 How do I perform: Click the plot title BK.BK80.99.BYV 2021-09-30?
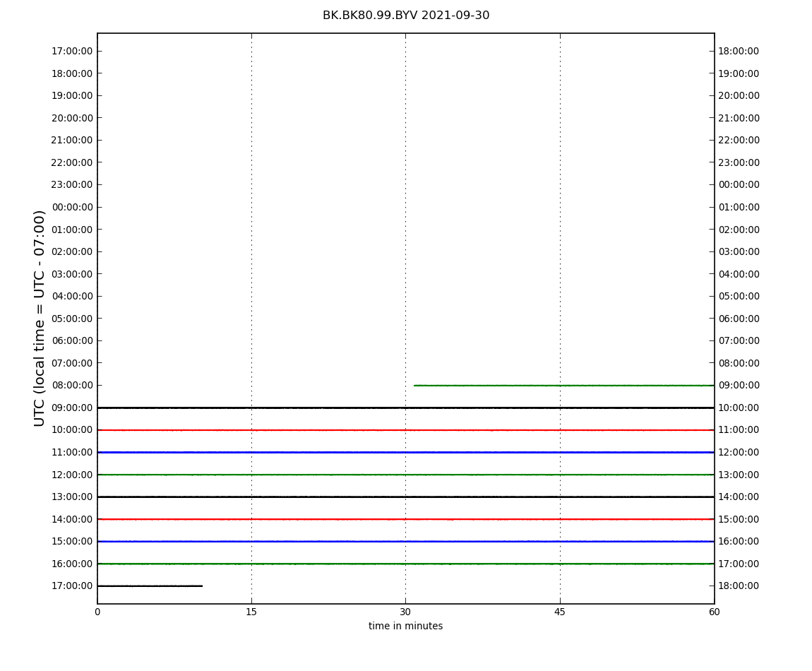[x=405, y=16]
